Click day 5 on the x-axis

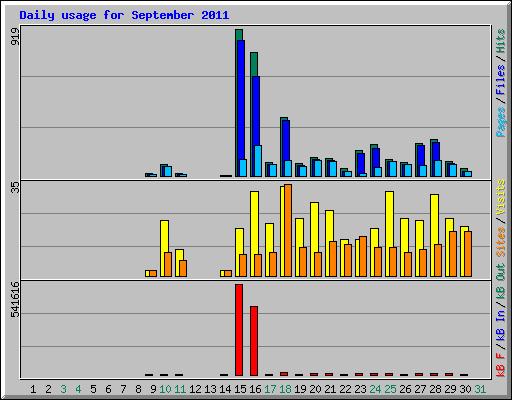pyautogui.click(x=93, y=389)
